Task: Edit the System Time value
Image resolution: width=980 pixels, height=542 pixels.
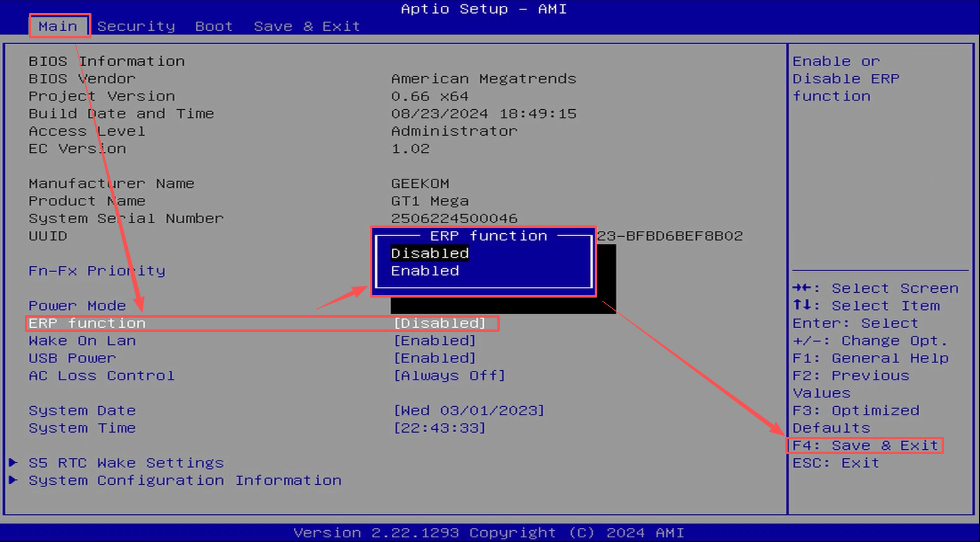Action: pyautogui.click(x=440, y=428)
